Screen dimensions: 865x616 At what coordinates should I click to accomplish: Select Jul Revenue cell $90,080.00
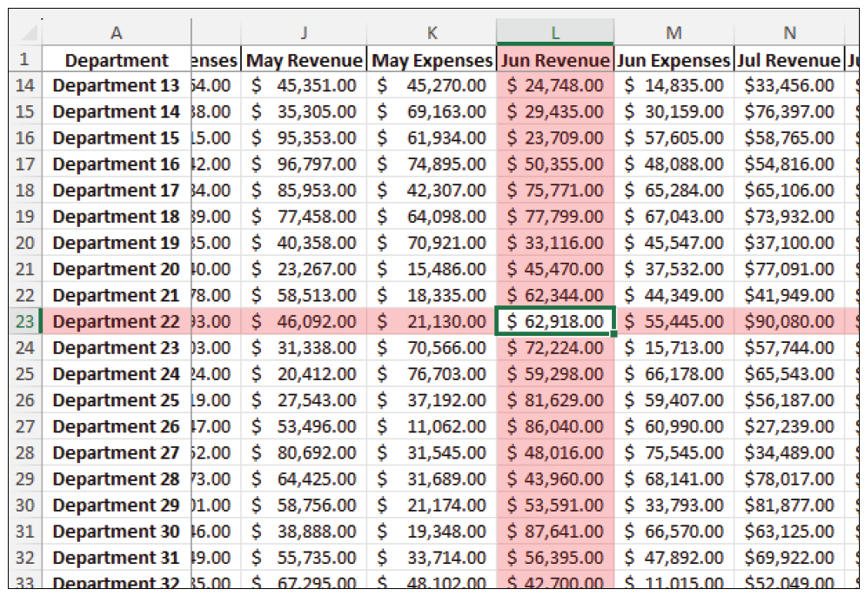coord(789,322)
